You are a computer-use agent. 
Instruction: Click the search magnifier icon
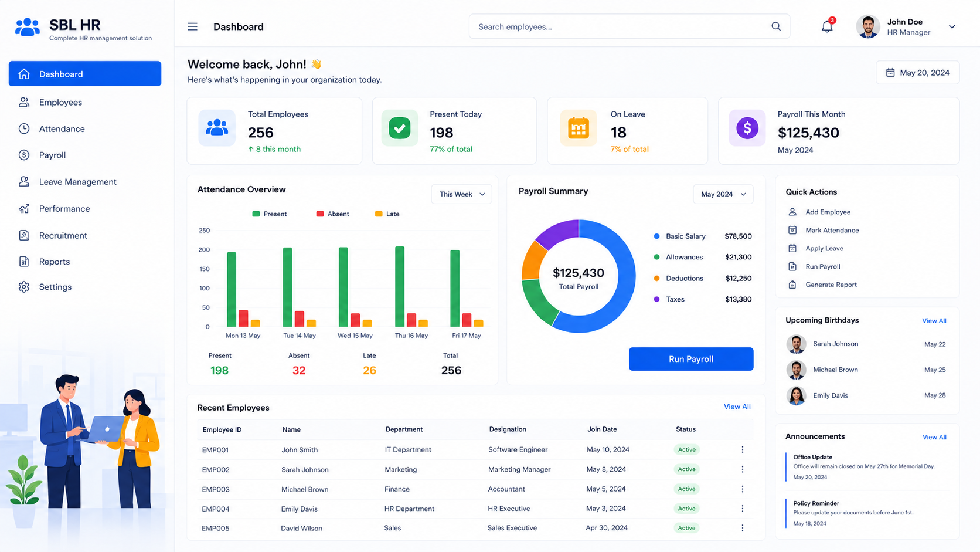(776, 26)
